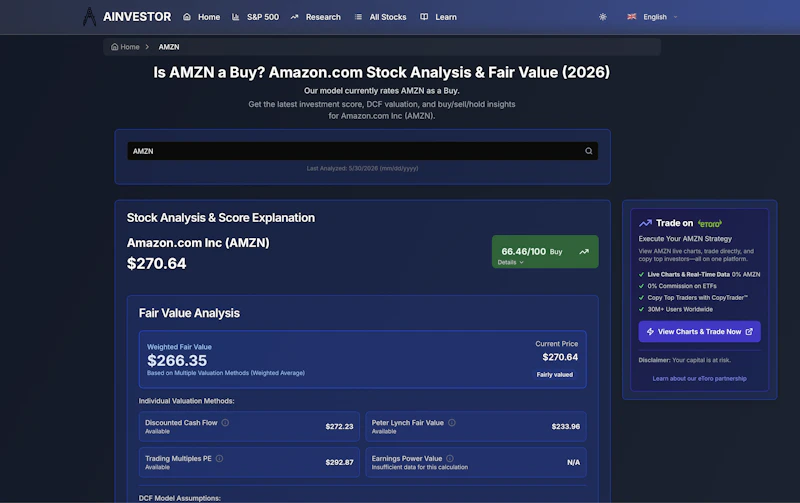Click the search magnifier icon
The height and width of the screenshot is (503, 800).
pyautogui.click(x=589, y=151)
